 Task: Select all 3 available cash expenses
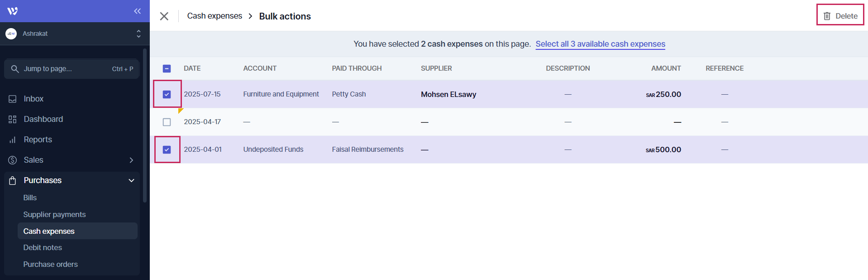coord(600,44)
